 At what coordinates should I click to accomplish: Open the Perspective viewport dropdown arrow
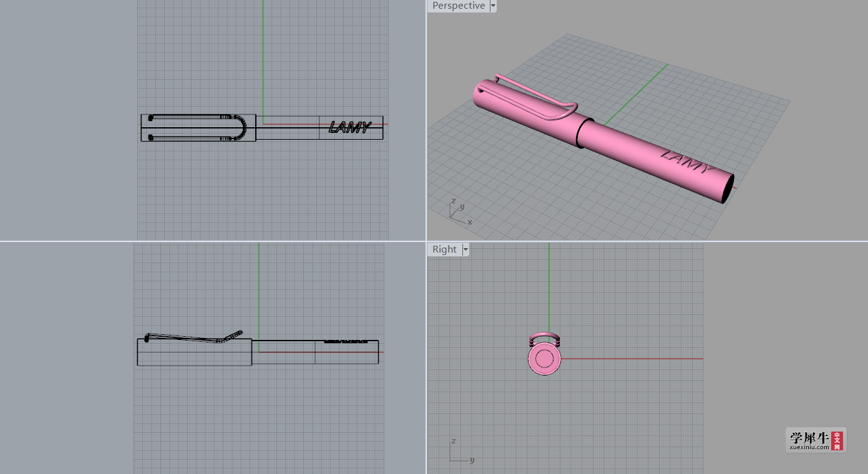coord(493,6)
